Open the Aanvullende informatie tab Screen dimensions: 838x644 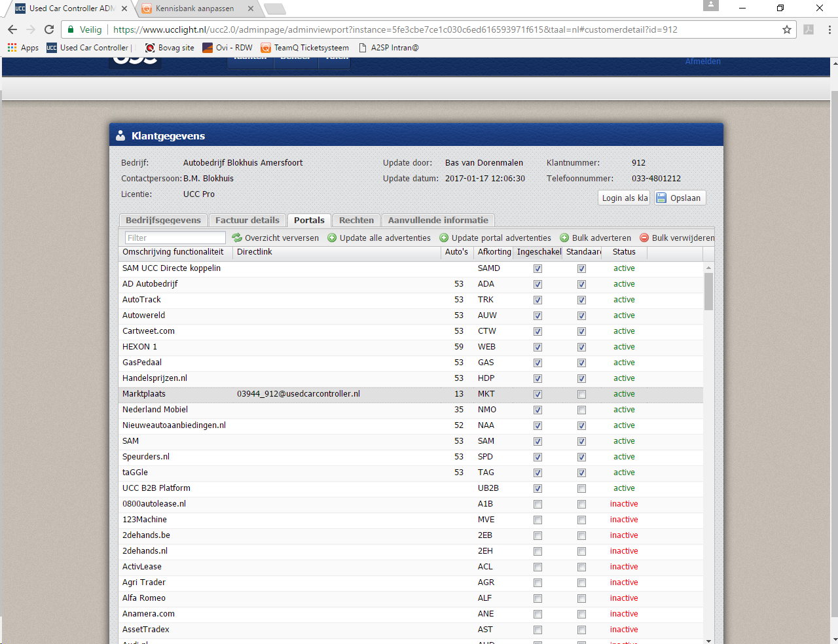[x=438, y=221]
